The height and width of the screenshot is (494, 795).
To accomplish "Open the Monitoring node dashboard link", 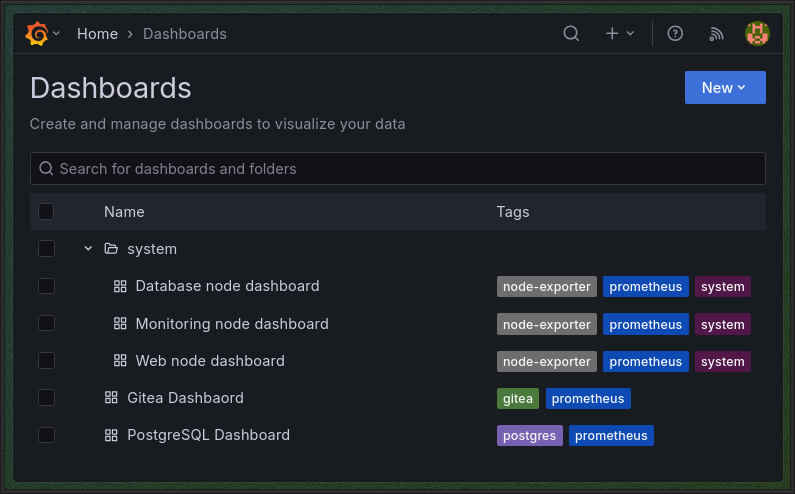I will 231,324.
